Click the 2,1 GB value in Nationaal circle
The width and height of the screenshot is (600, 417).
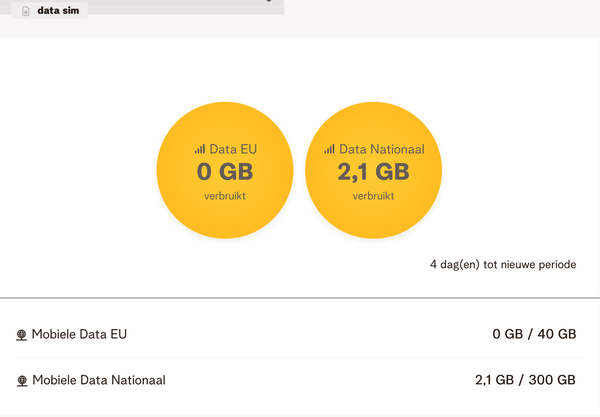tap(373, 171)
